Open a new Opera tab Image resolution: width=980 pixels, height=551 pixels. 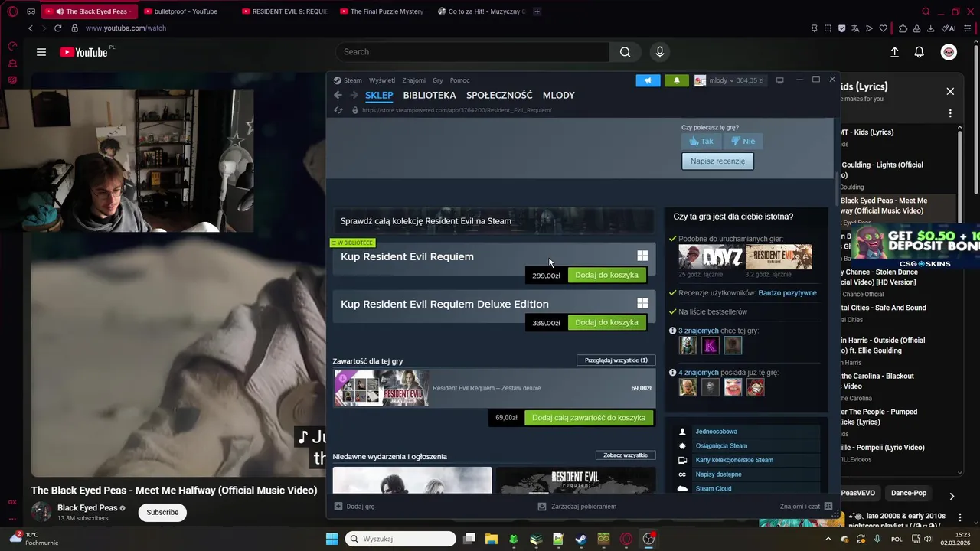[x=537, y=11]
